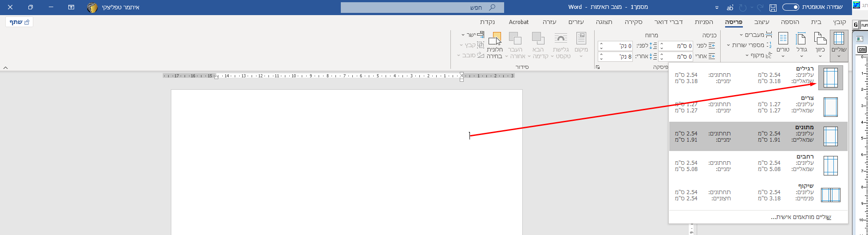Screen dimensions: 868x235
Task: Select Mirrored (שיקוף) margins preset
Action: [758, 195]
